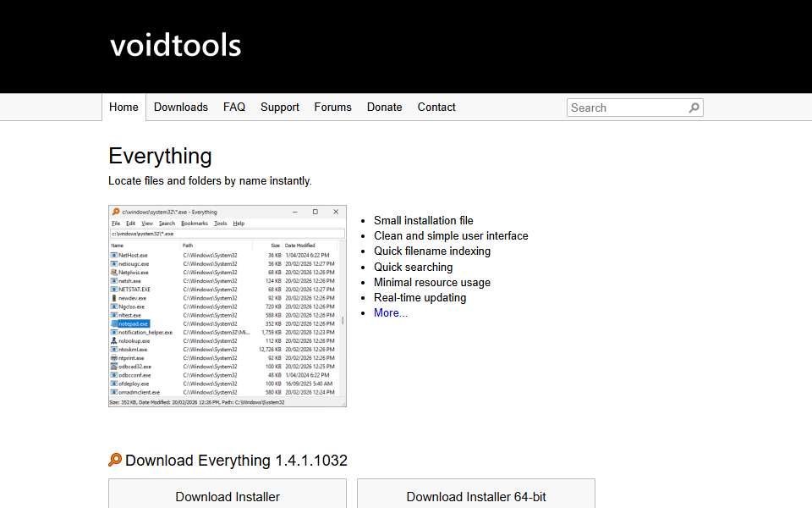812x508 pixels.
Task: Follow the More... link
Action: pos(391,313)
